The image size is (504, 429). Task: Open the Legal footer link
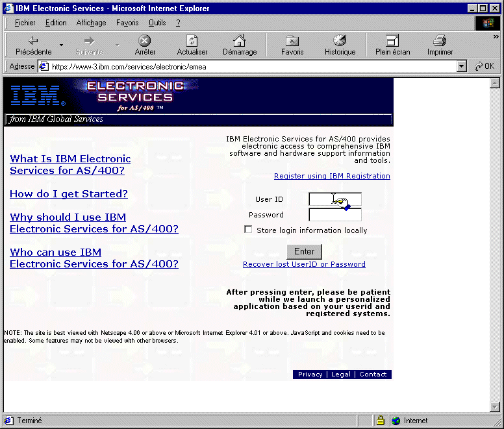click(x=341, y=374)
